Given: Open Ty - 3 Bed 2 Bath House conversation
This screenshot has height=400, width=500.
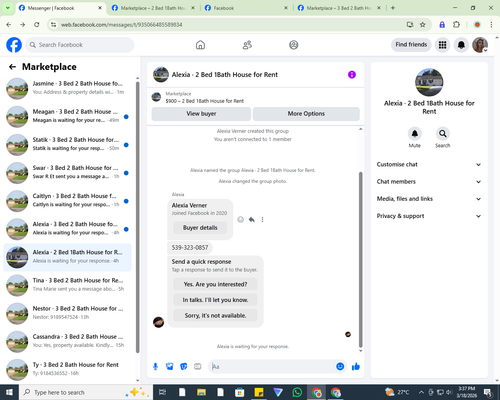Looking at the screenshot, I should coord(67,370).
